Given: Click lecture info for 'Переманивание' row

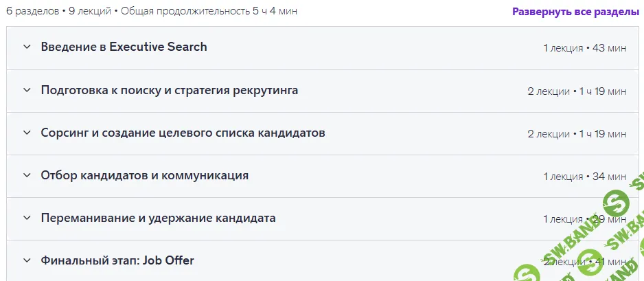Looking at the screenshot, I should tap(584, 218).
